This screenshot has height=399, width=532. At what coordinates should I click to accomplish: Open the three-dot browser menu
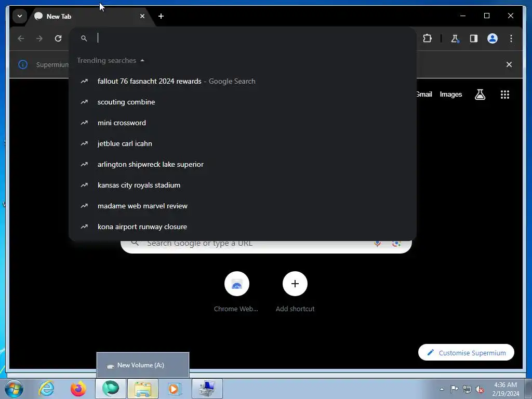tap(511, 38)
